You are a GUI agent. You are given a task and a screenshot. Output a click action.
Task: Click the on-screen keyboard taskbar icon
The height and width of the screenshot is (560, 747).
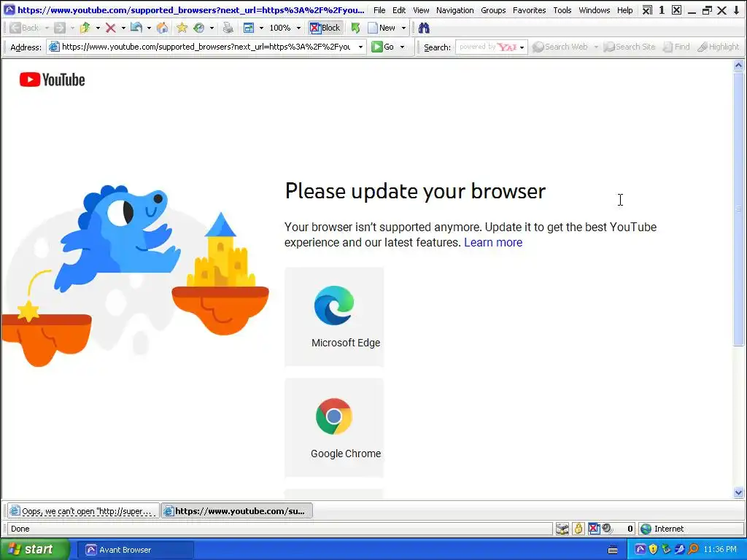(613, 550)
